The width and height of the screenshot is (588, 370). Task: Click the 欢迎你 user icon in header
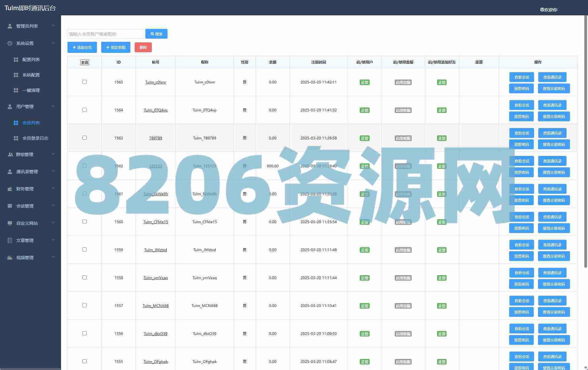542,10
